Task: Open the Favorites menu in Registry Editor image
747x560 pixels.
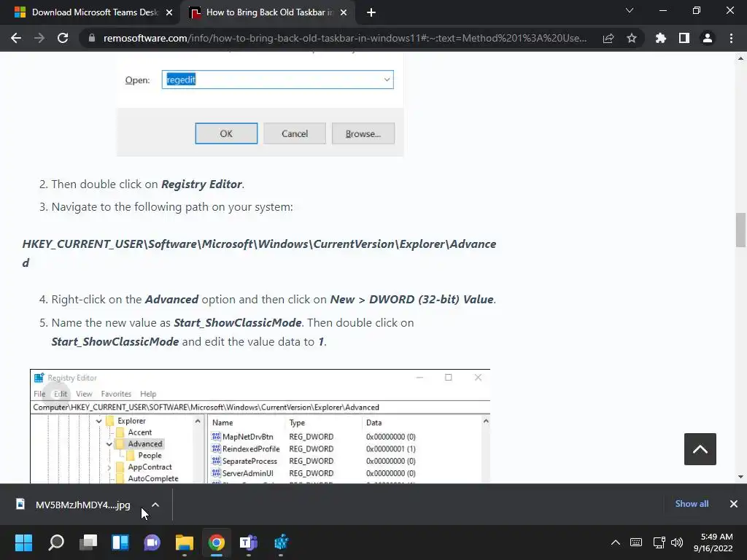Action: 116,394
